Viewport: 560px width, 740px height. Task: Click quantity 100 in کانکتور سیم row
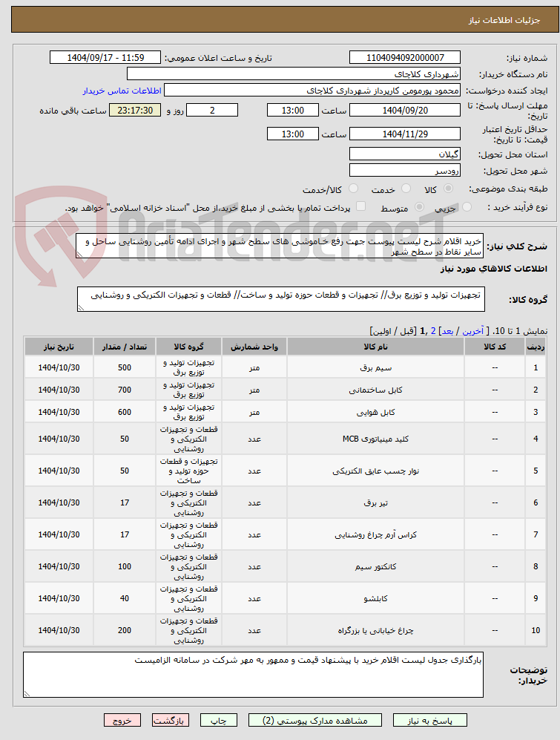click(x=125, y=567)
